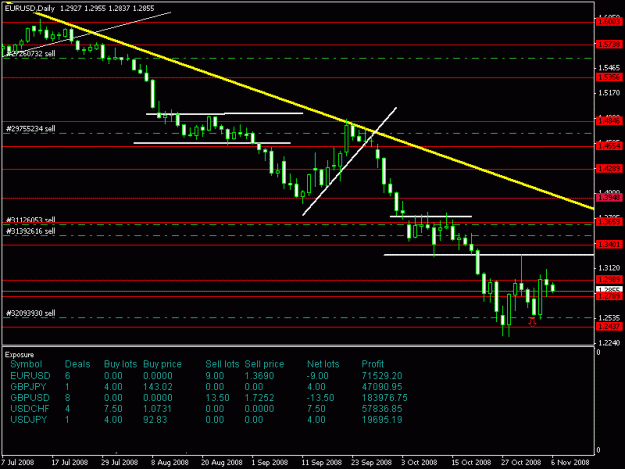Click the 1.2240 price axis value
The width and height of the screenshot is (625, 469).
tap(609, 343)
